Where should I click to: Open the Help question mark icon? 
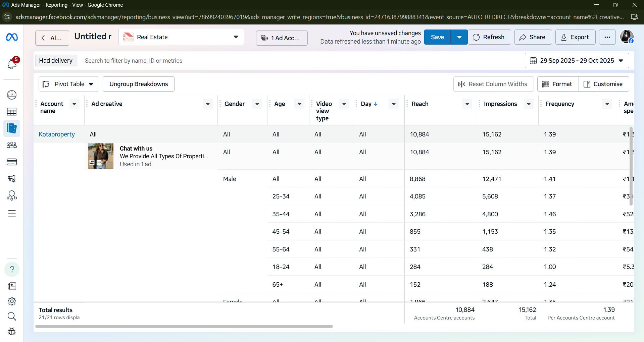(x=12, y=269)
